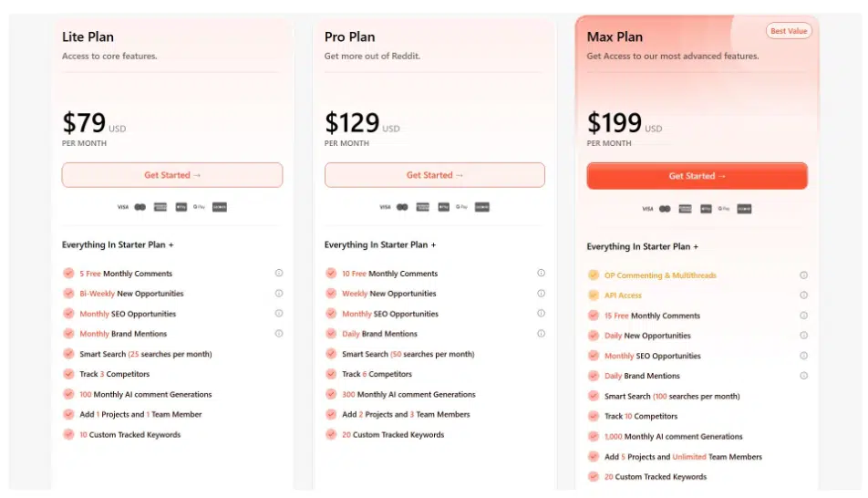
Task: Click the info icon for Max API Access
Action: pos(803,296)
